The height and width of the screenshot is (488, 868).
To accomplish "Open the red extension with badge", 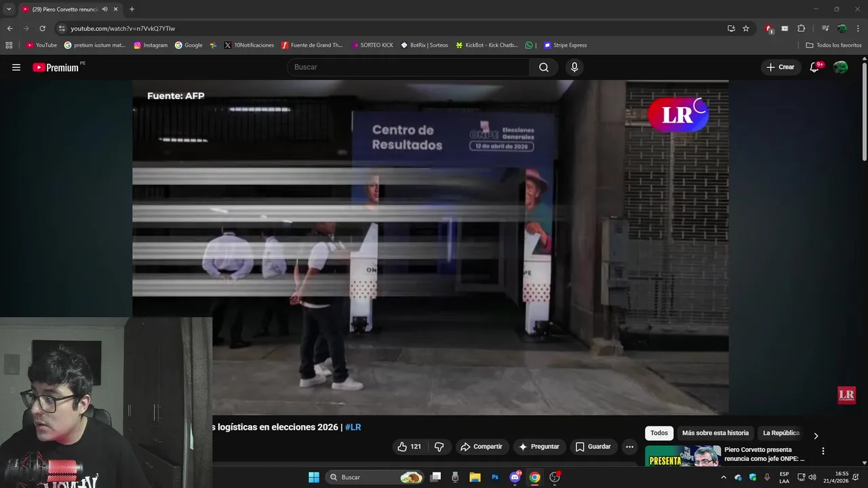I will tap(769, 28).
